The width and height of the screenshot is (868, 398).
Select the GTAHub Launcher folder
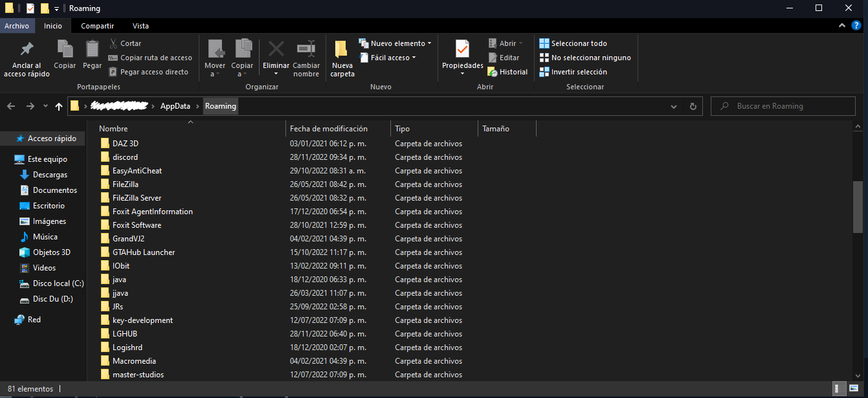[x=144, y=252]
